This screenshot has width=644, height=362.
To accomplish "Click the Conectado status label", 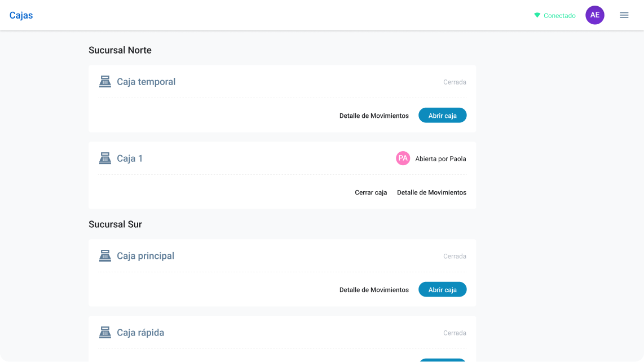I will (x=559, y=16).
